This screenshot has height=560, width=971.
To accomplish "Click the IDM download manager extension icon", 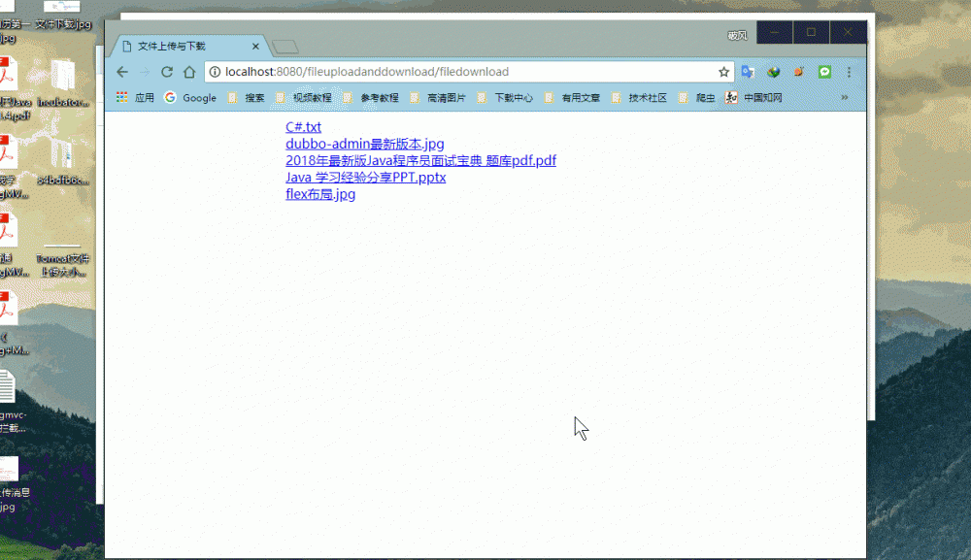I will coord(773,71).
